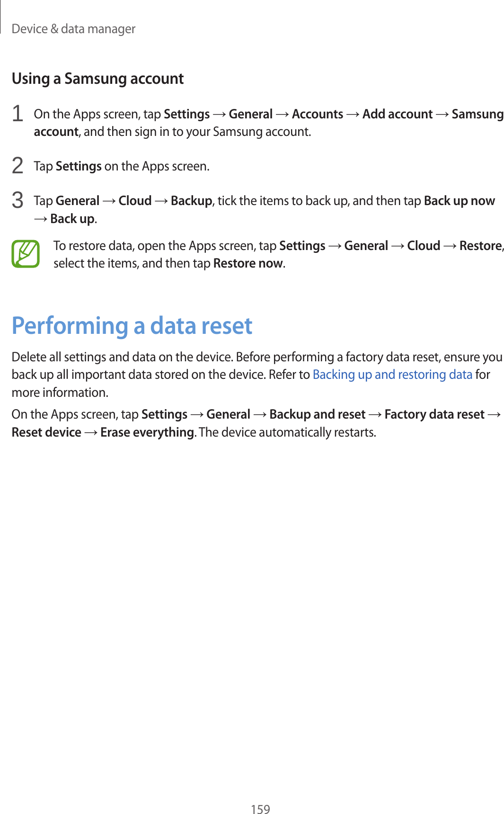Screen dimensions: 504x814
Task: Click the green note icon
Action: tap(26, 254)
